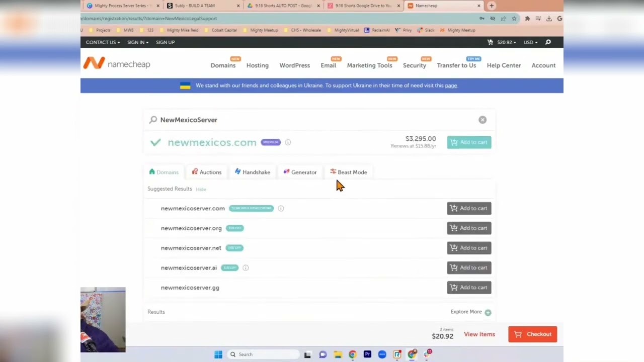Switch to the Auctions tab
This screenshot has width=644, height=362.
[206, 172]
